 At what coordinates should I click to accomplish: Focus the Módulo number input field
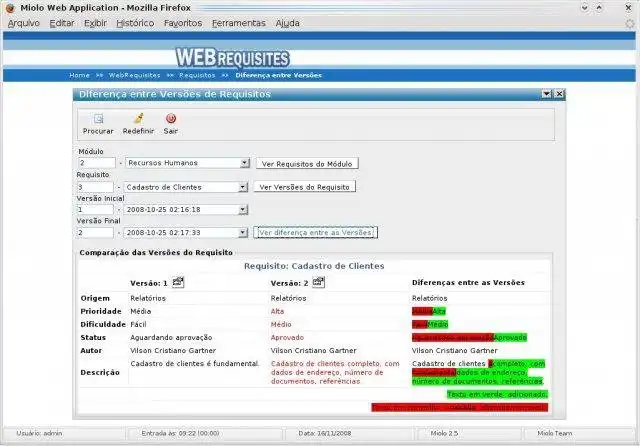point(97,163)
